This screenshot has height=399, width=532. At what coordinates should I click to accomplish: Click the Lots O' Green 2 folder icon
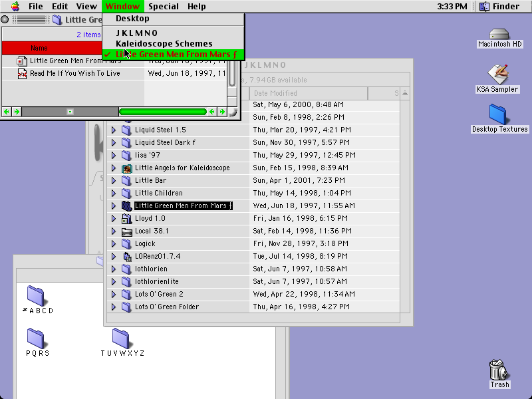pos(126,294)
